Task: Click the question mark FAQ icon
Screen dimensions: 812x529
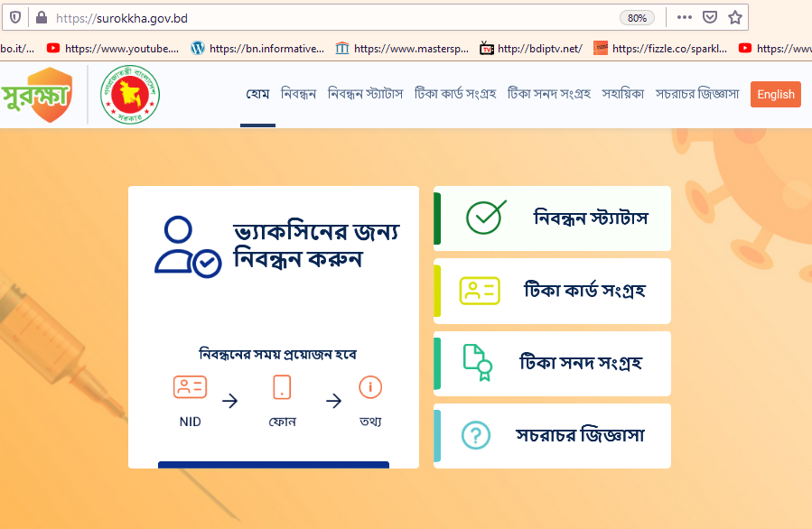Action: [476, 435]
